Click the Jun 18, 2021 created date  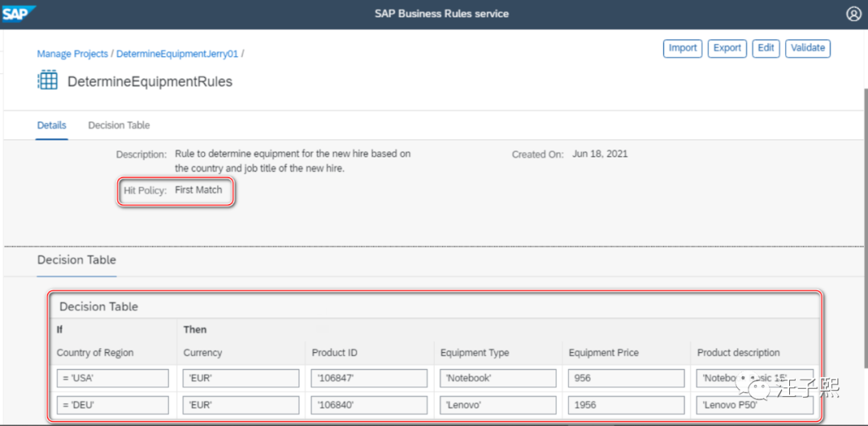click(600, 154)
